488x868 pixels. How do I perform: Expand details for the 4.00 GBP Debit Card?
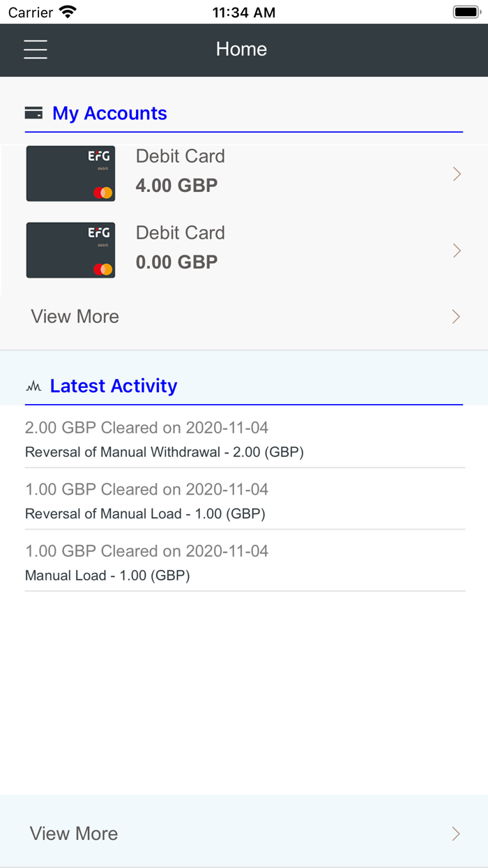point(457,173)
